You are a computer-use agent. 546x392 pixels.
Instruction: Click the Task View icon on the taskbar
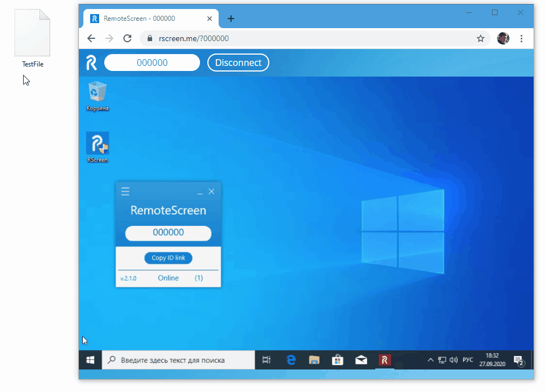tap(266, 359)
